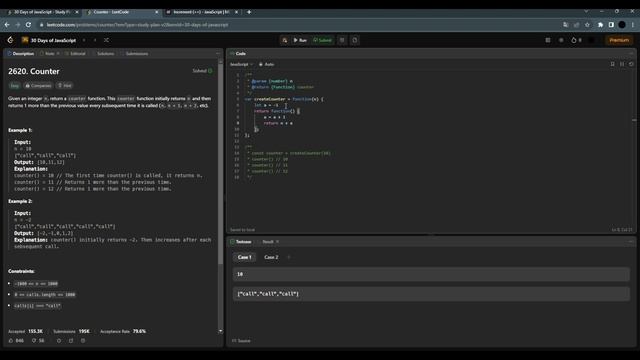This screenshot has width=640, height=360.
Task: Click scrollbar down arrow in description panel
Action: [x=220, y=331]
